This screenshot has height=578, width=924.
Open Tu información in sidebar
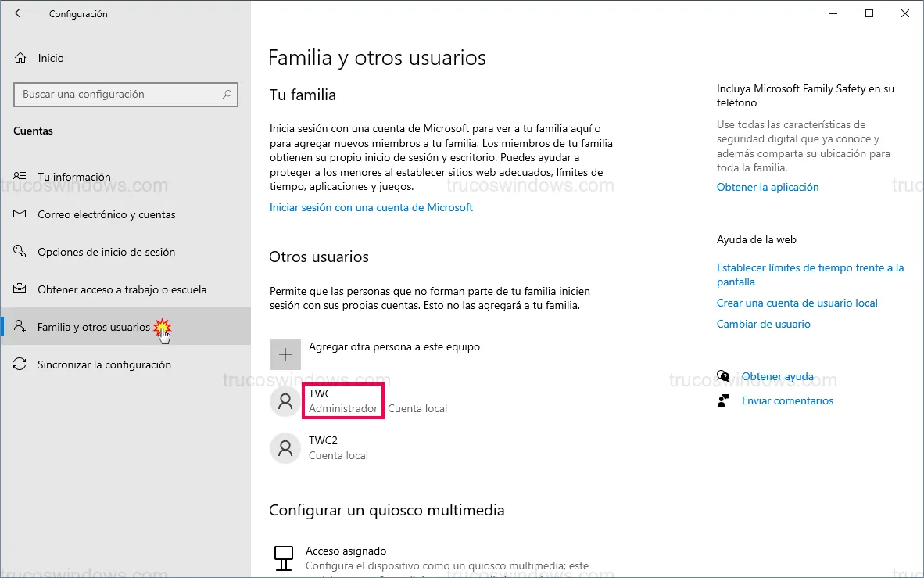74,177
